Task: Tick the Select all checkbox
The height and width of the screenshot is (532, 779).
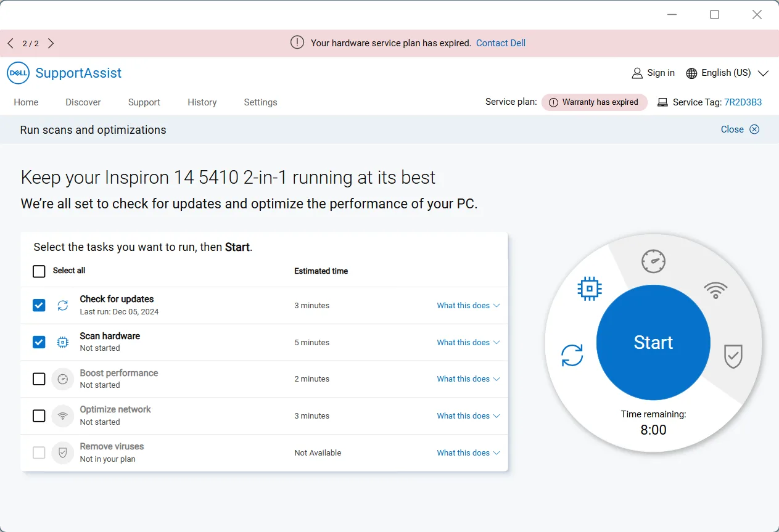Action: click(x=39, y=271)
